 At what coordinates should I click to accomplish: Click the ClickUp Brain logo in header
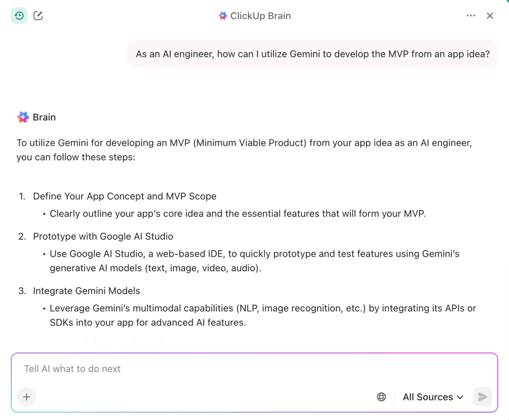point(223,16)
